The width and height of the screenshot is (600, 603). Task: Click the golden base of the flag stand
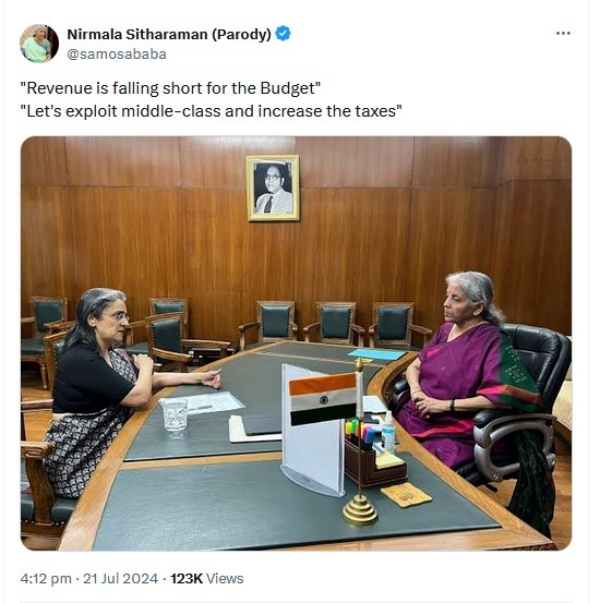pyautogui.click(x=360, y=510)
